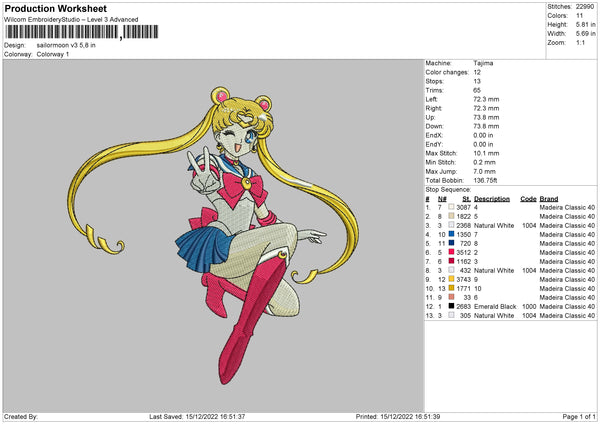The width and height of the screenshot is (600, 424).
Task: Click the barcode under the worksheet title
Action: [61, 33]
